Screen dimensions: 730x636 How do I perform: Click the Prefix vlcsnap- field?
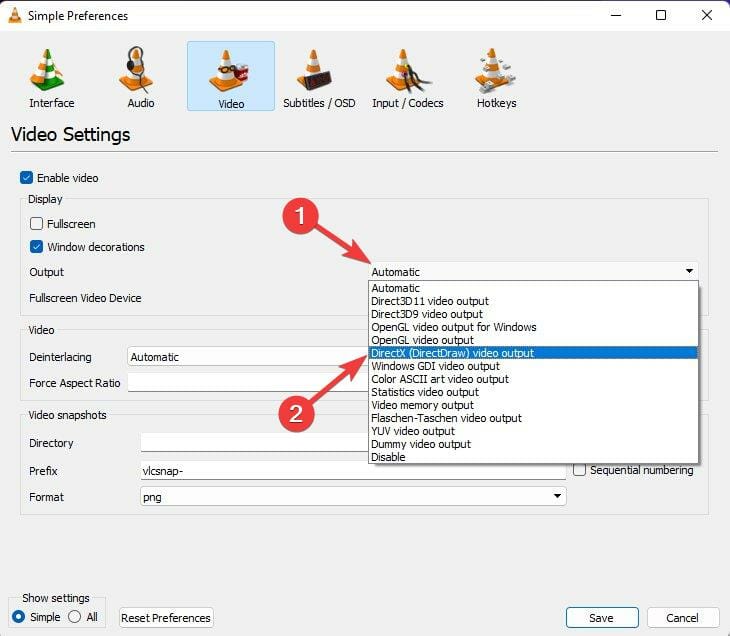coord(353,470)
